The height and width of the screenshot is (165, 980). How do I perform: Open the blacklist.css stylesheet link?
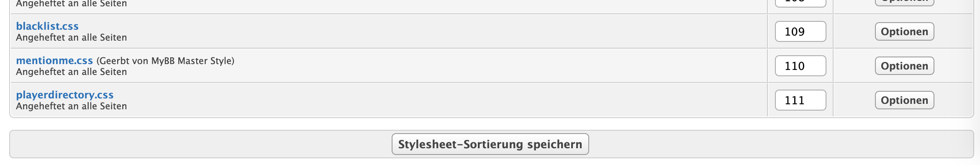pyautogui.click(x=47, y=26)
